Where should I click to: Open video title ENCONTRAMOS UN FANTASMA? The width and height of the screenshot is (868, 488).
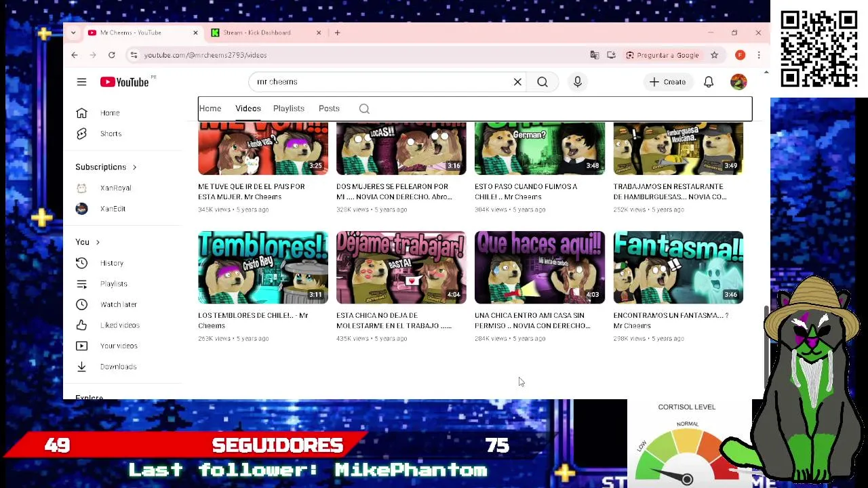(x=671, y=321)
